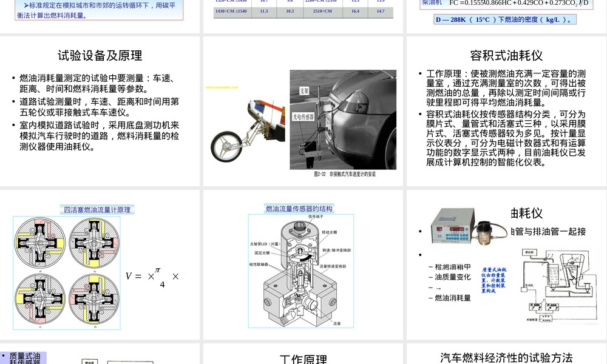Screen dimensions: 607x364
Task: Click the formula V = × π/4 ×
Action: pos(152,277)
